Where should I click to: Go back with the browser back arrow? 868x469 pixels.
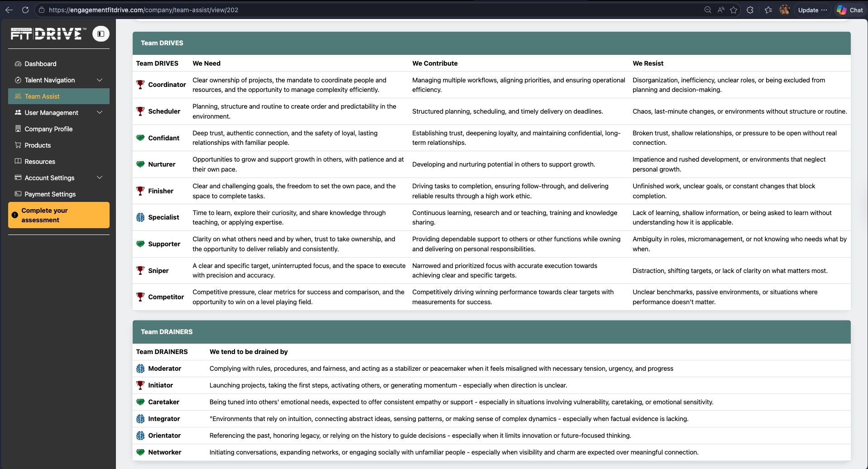pyautogui.click(x=9, y=10)
